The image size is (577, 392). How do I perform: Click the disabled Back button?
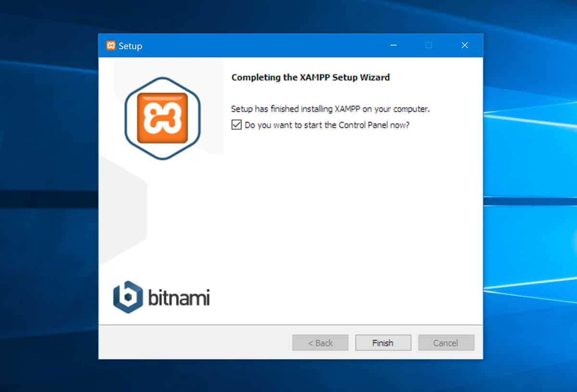(320, 343)
